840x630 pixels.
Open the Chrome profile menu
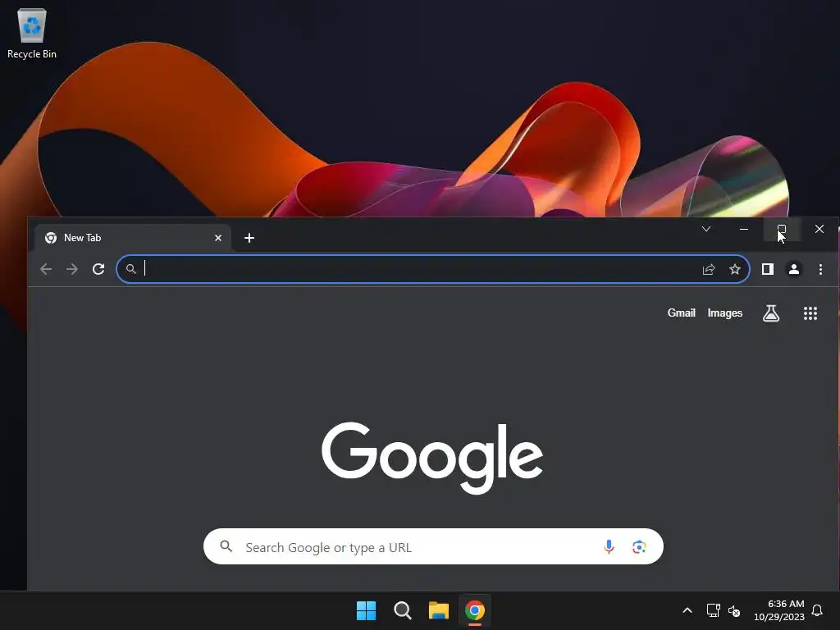tap(794, 269)
